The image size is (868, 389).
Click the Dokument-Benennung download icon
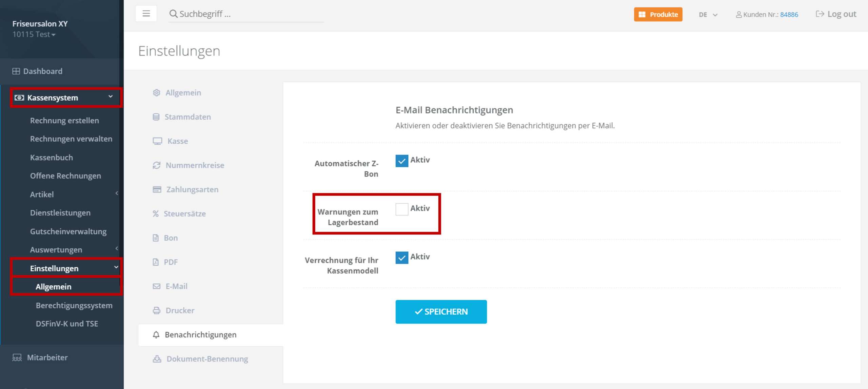click(157, 359)
